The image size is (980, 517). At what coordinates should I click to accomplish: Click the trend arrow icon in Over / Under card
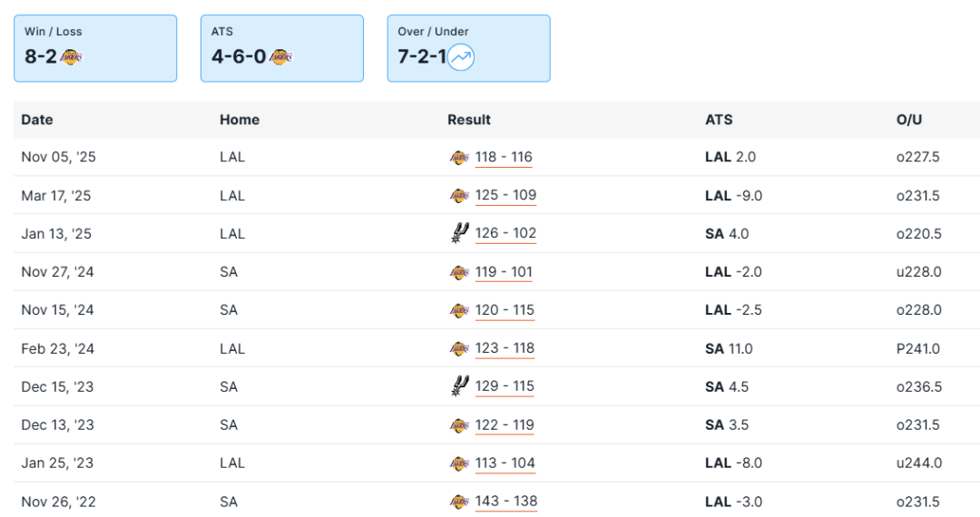click(x=462, y=57)
